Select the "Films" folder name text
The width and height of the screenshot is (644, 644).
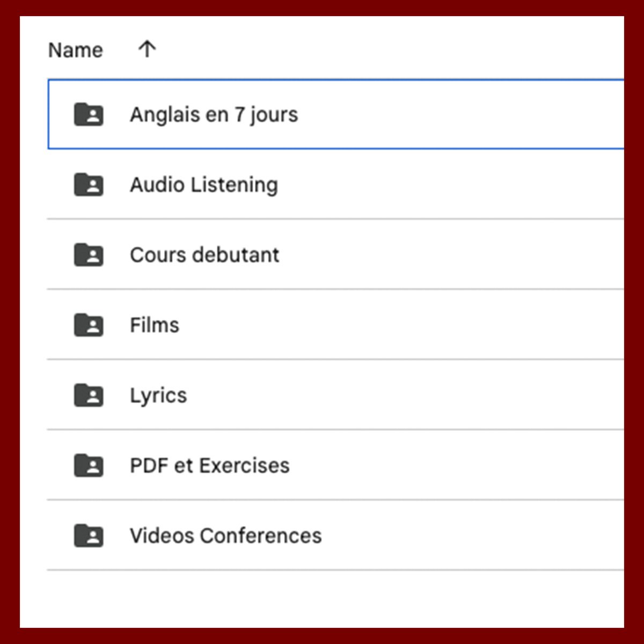[155, 325]
